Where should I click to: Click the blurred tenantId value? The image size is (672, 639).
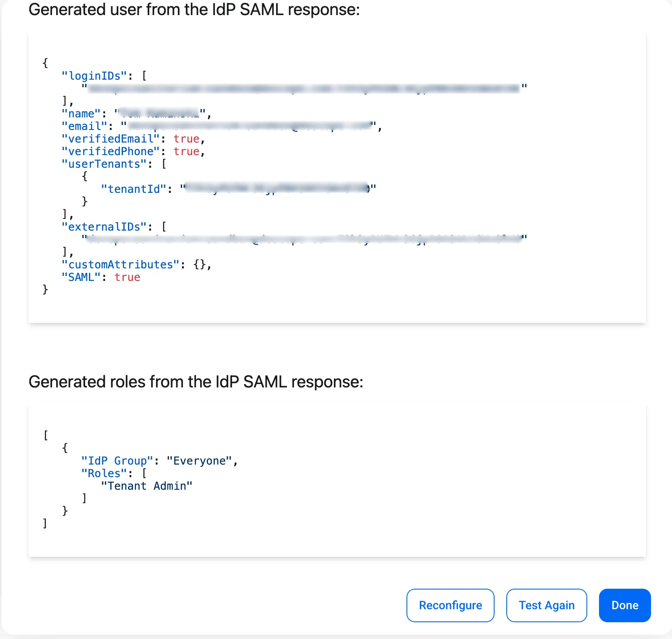point(278,188)
